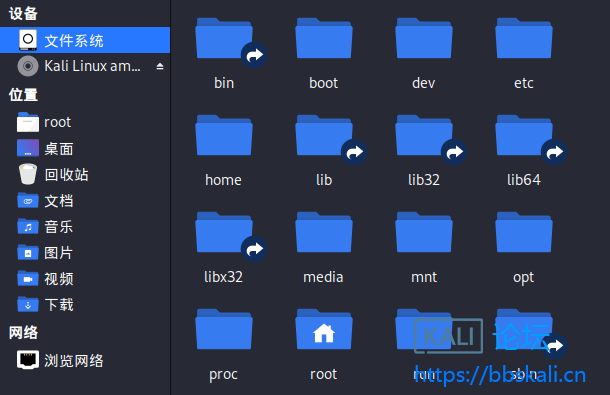Open the root home folder in file grid

[324, 329]
